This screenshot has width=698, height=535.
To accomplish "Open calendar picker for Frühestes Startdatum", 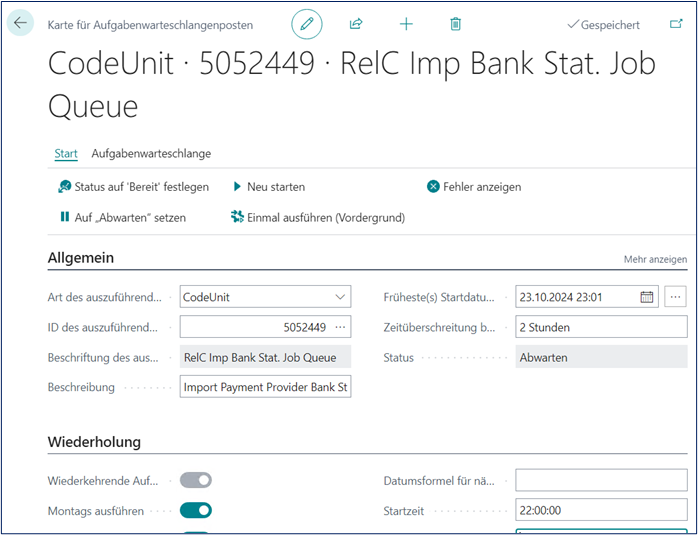I will [x=646, y=297].
